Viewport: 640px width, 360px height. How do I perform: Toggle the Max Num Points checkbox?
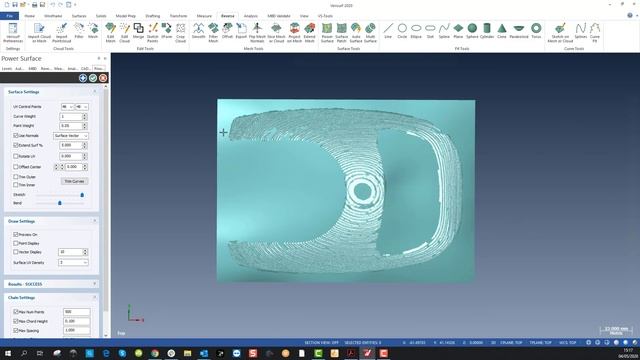pyautogui.click(x=16, y=311)
